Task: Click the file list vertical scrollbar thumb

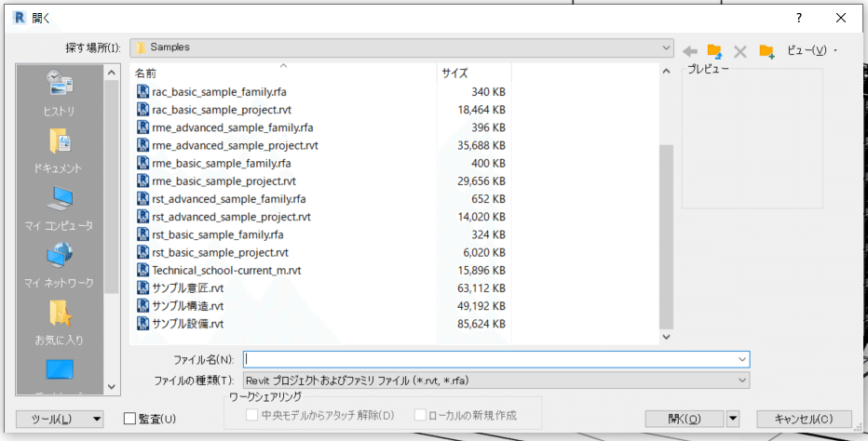Action: [667, 237]
